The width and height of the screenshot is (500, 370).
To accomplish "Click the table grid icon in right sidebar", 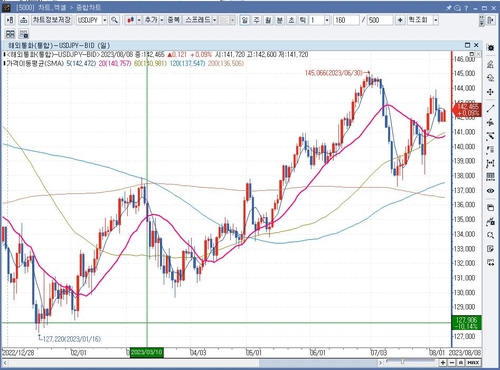I will coord(490,177).
